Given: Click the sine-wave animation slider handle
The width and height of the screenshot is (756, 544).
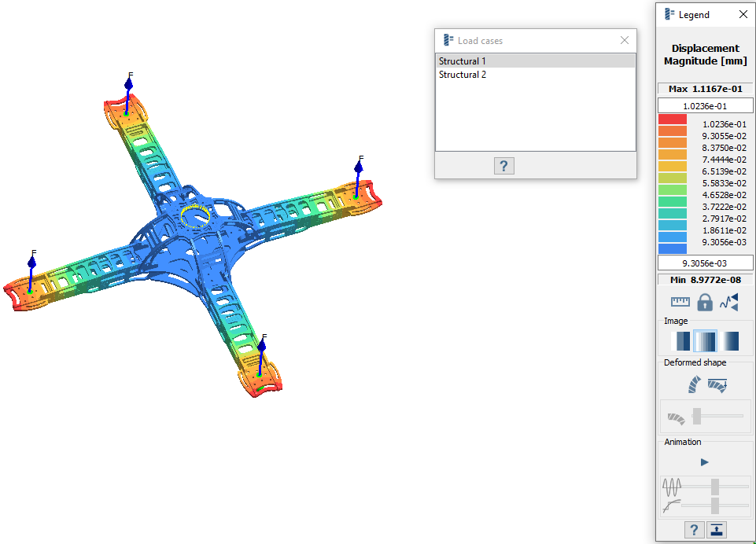Looking at the screenshot, I should 715,486.
